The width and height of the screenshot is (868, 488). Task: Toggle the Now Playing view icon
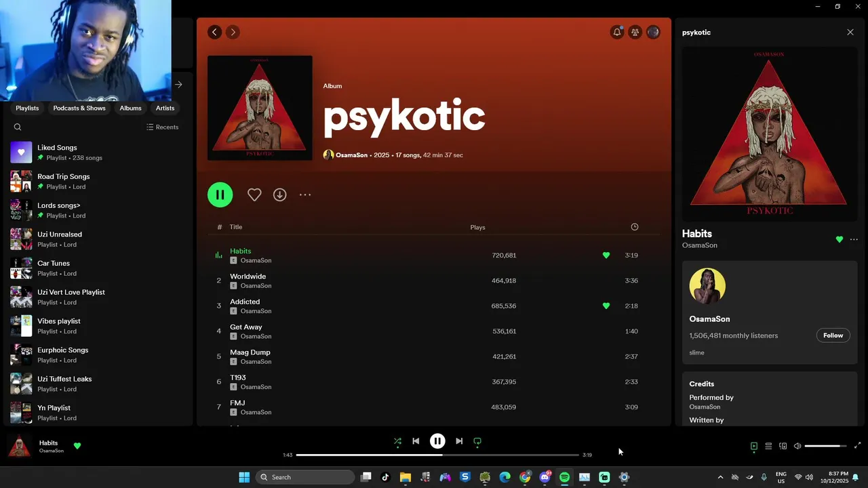point(753,446)
